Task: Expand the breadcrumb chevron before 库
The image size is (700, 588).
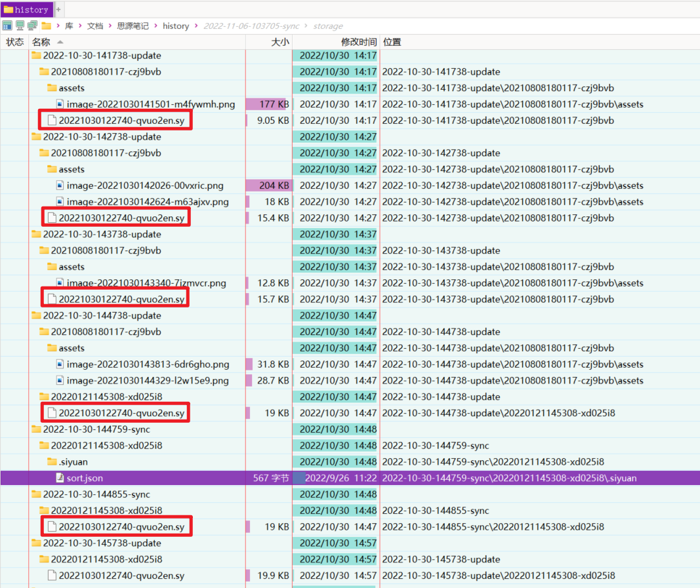Action: point(58,26)
